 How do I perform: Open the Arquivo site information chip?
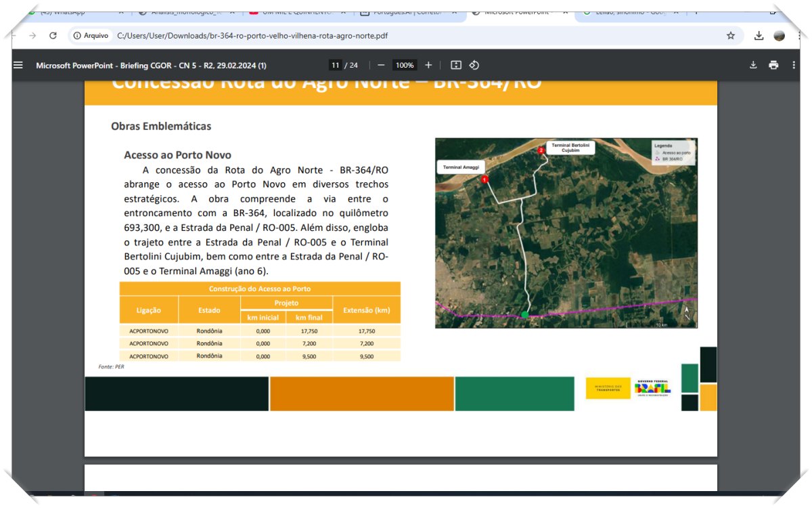(90, 35)
